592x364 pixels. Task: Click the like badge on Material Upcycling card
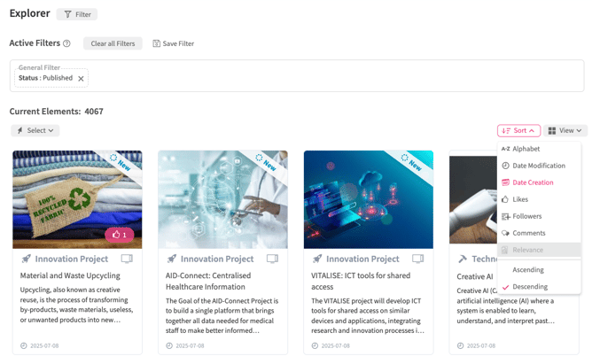pyautogui.click(x=119, y=235)
